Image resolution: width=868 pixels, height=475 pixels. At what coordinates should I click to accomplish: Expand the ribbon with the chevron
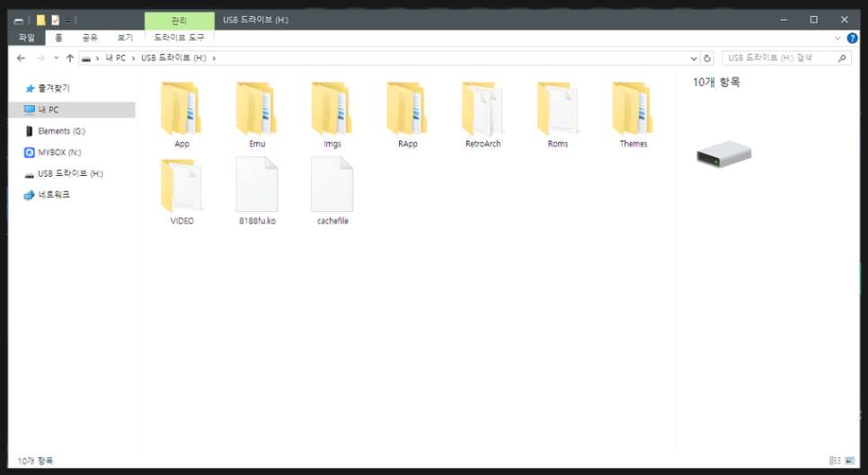point(837,38)
